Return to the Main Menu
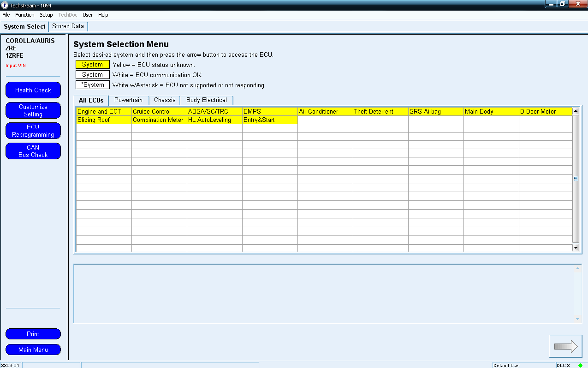 [x=33, y=350]
